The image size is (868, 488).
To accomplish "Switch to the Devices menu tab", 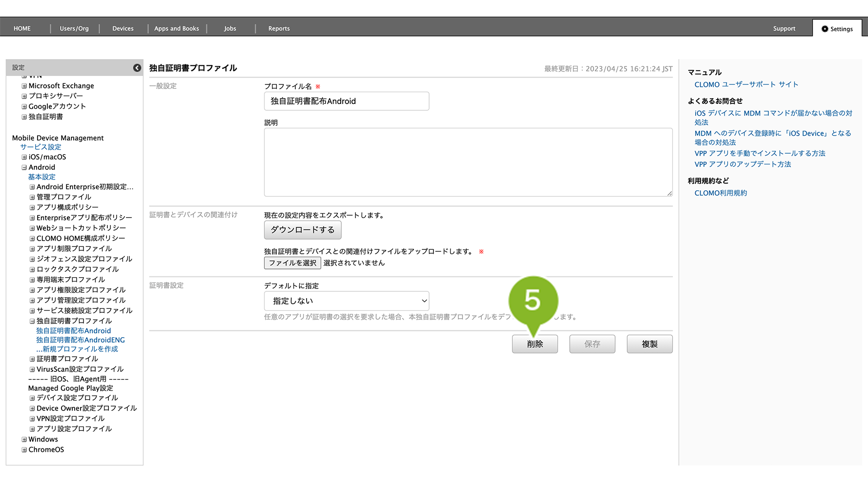I will click(x=123, y=29).
